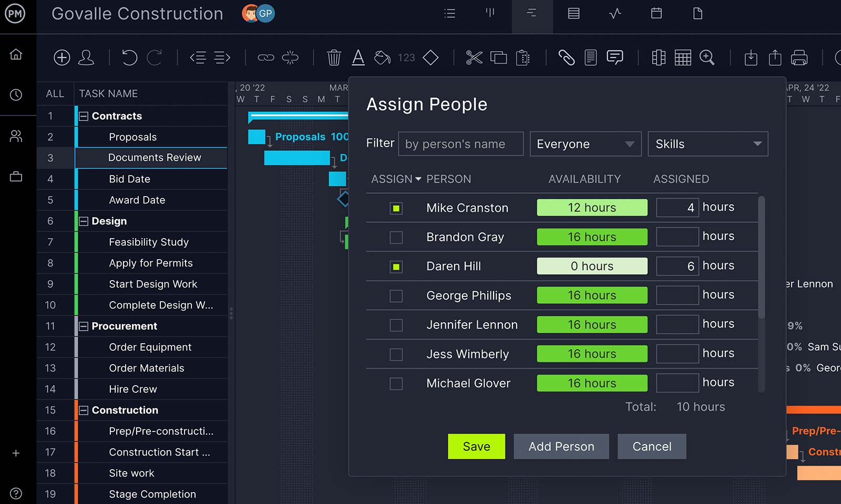Check the checkbox next to Brandon Gray
This screenshot has height=504, width=841.
point(396,237)
